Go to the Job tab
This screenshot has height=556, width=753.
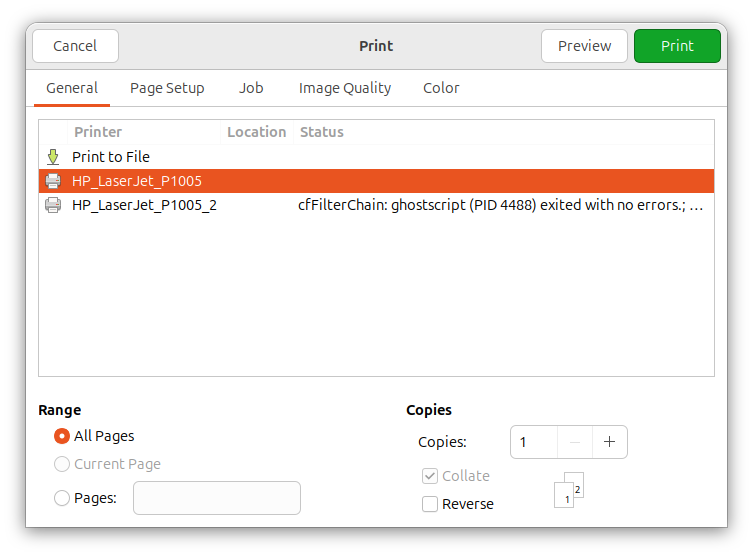[x=251, y=88]
